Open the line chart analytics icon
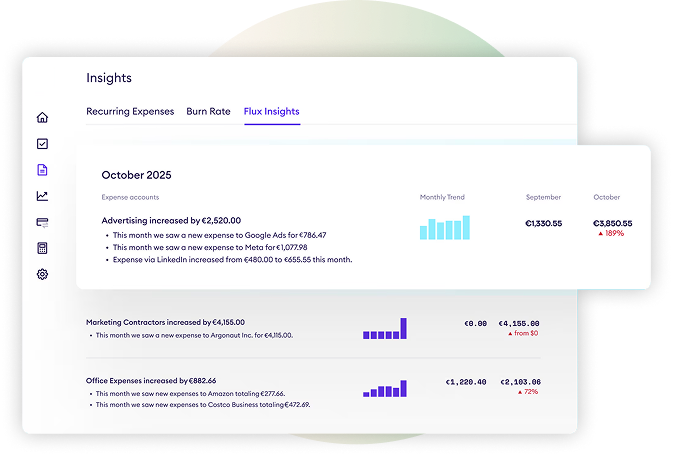The height and width of the screenshot is (457, 674). tap(42, 196)
